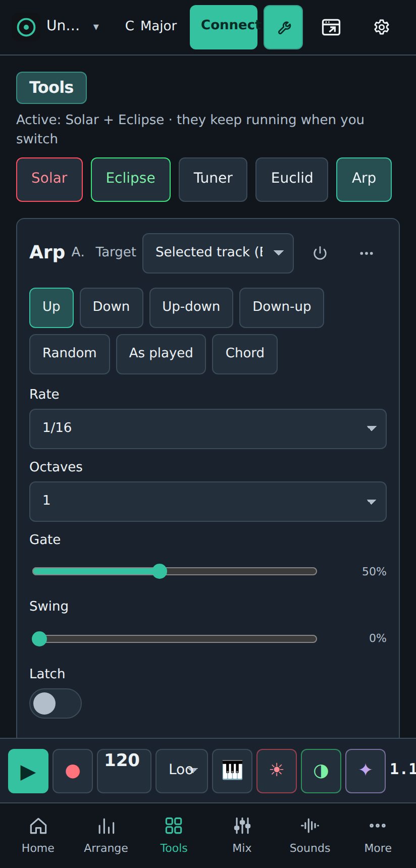416x868 pixels.
Task: Switch to the Eclipse tool
Action: click(131, 180)
